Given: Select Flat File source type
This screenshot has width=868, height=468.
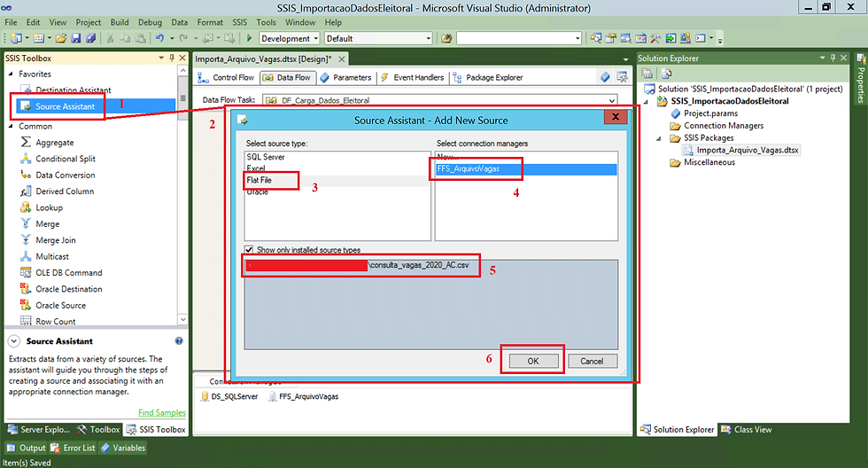Looking at the screenshot, I should pos(337,180).
